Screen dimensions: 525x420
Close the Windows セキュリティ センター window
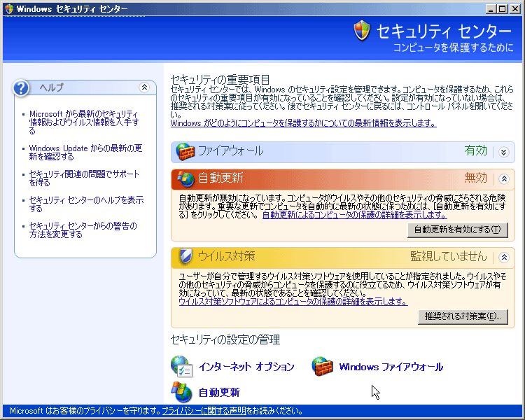click(x=514, y=9)
